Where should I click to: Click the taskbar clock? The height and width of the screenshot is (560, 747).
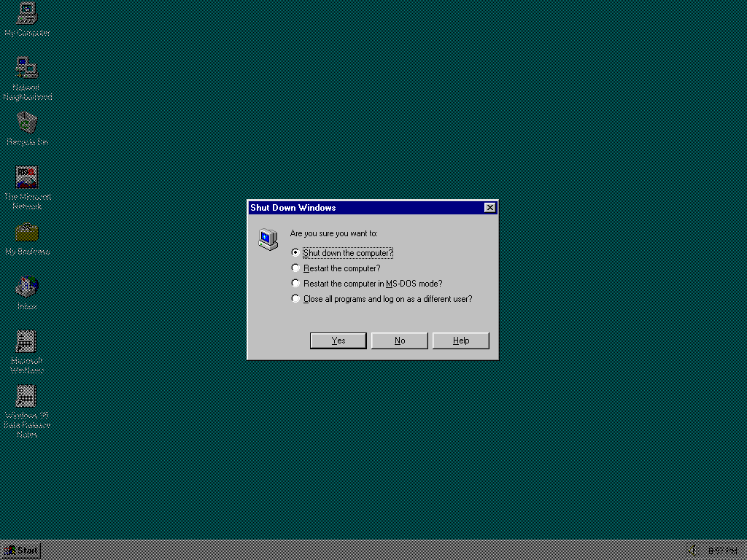[723, 551]
